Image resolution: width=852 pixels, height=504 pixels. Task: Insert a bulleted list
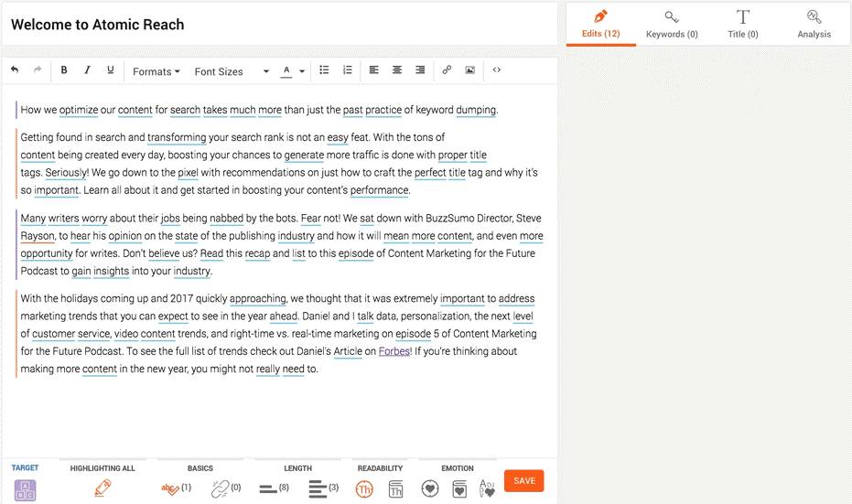click(324, 70)
